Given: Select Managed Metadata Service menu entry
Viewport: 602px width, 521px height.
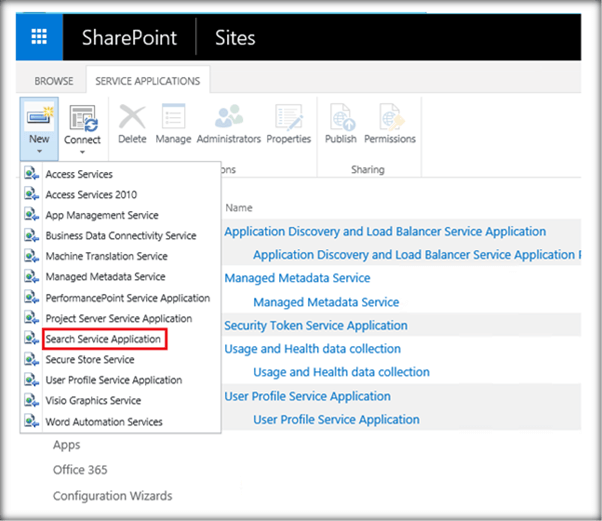Looking at the screenshot, I should (x=105, y=277).
